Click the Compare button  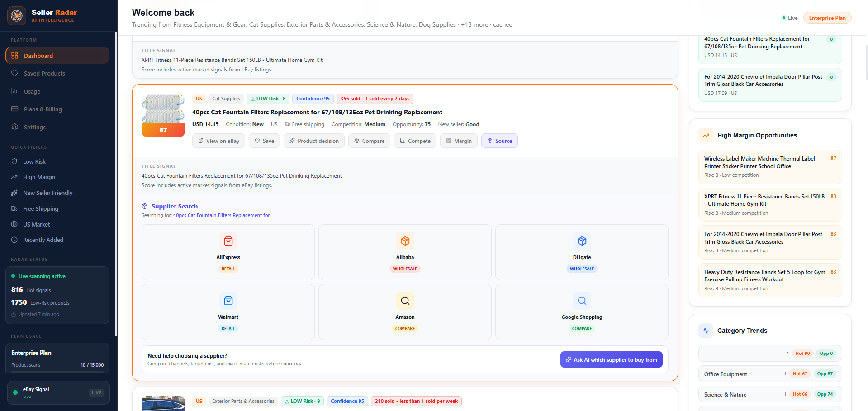(369, 141)
